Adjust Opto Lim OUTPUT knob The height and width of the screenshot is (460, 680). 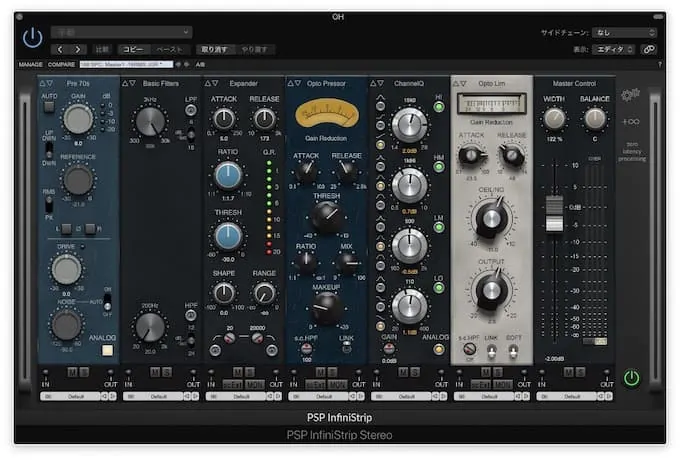point(491,290)
